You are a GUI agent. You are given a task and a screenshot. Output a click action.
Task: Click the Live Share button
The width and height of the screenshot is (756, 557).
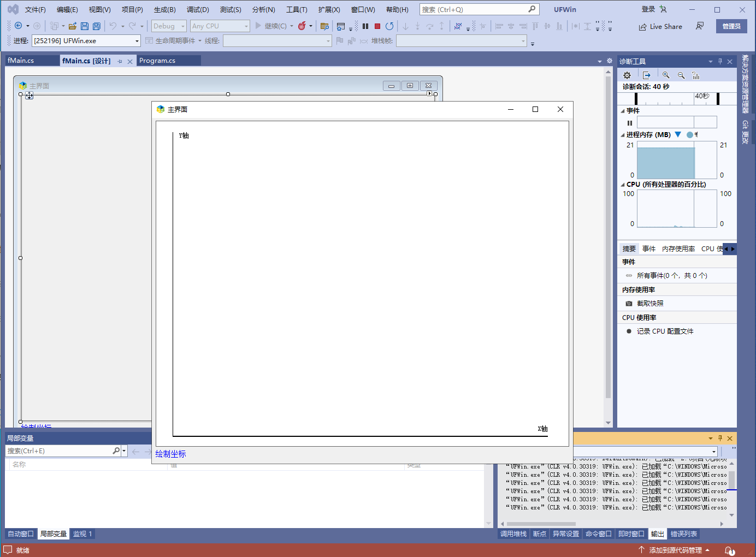(660, 26)
